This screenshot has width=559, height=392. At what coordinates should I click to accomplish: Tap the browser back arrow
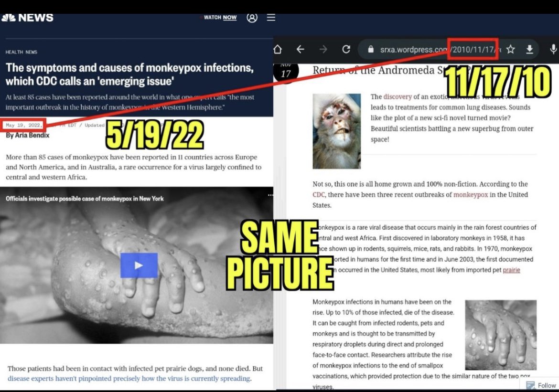tap(301, 49)
